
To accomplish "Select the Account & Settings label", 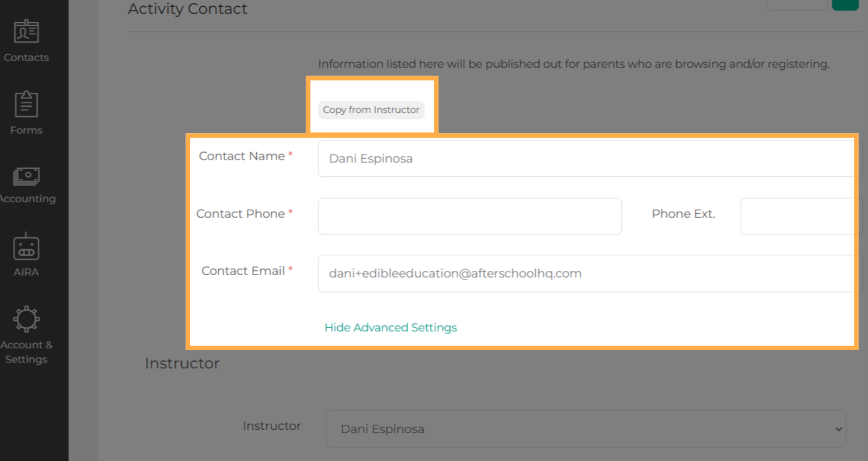I will (x=26, y=352).
